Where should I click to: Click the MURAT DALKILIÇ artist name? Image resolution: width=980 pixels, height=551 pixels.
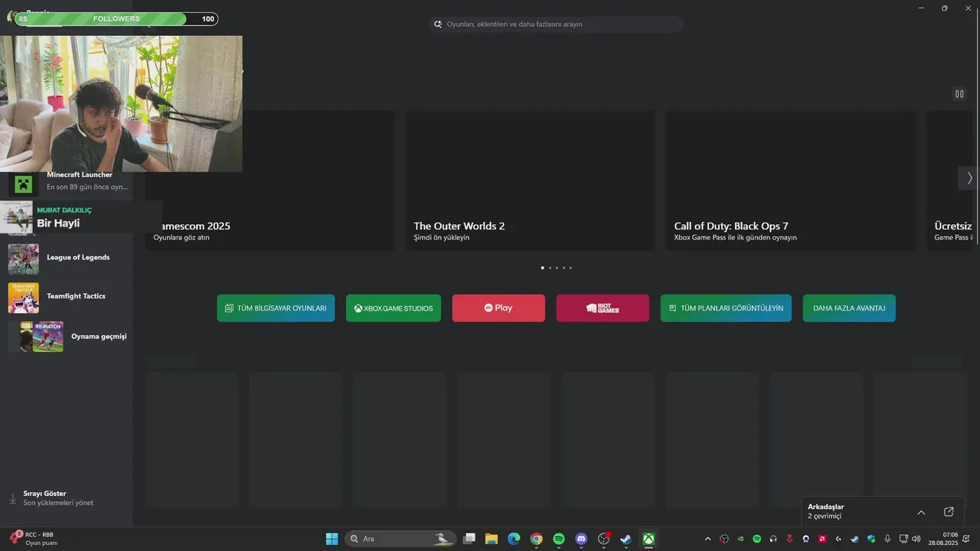[64, 210]
